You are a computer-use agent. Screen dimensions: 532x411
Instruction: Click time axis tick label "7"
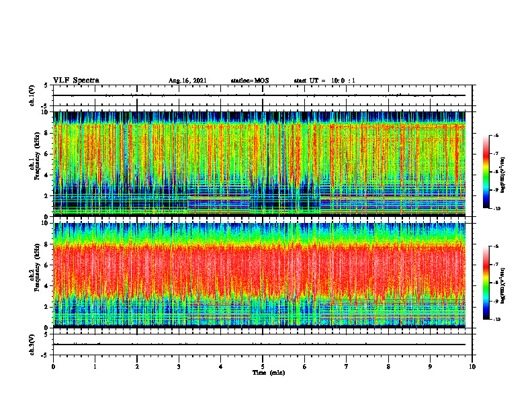point(347,367)
